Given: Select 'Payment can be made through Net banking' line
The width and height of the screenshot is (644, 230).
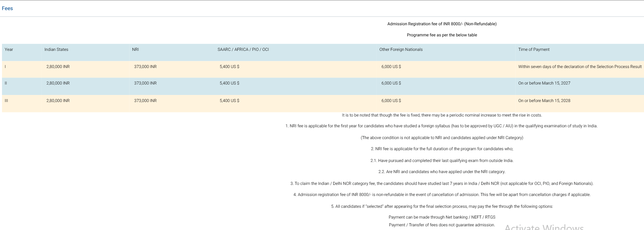Looking at the screenshot, I should [442, 217].
